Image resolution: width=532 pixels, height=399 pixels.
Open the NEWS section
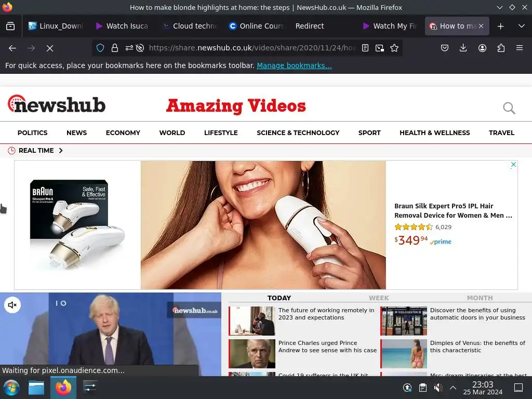click(77, 132)
